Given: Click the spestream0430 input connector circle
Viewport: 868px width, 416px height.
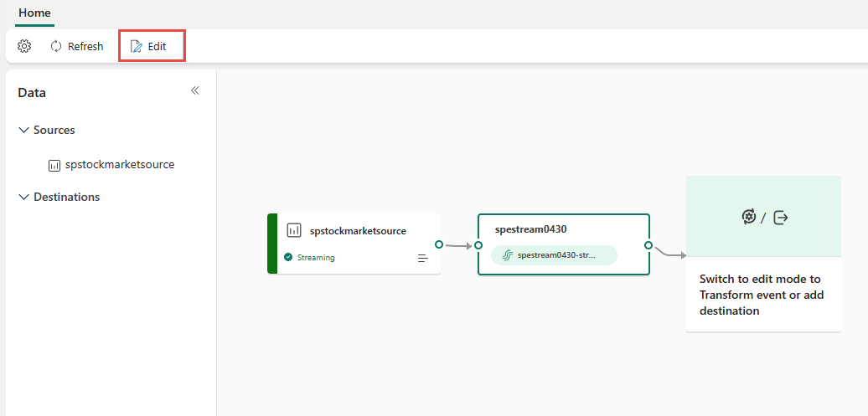Looking at the screenshot, I should pyautogui.click(x=478, y=245).
